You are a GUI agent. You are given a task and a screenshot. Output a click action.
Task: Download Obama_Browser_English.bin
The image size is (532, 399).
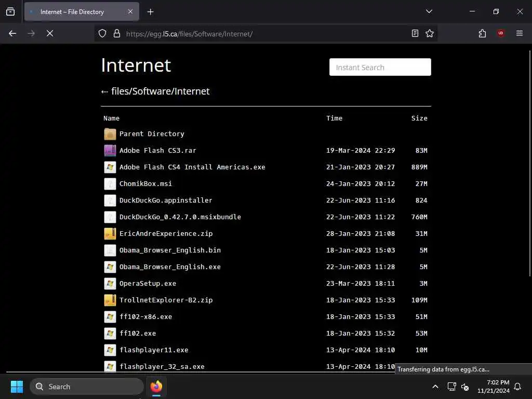[170, 250]
